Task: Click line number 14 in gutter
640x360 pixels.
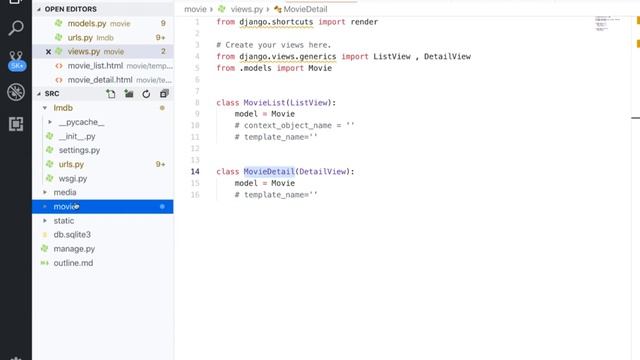Action: click(195, 171)
